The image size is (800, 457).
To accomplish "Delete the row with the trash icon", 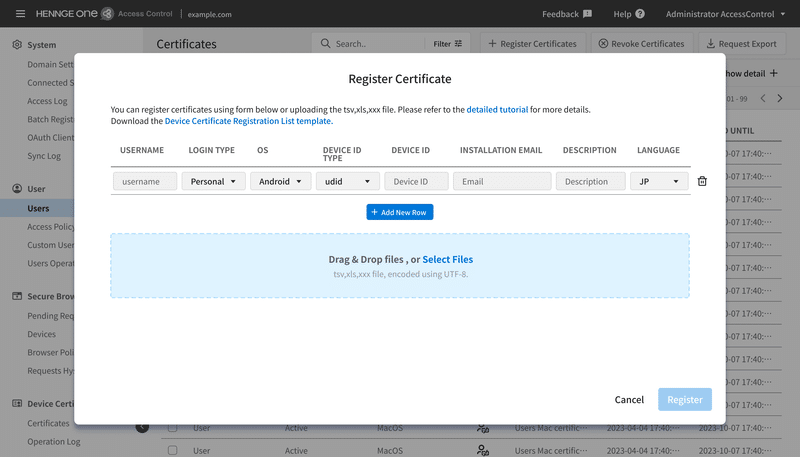I will [702, 181].
